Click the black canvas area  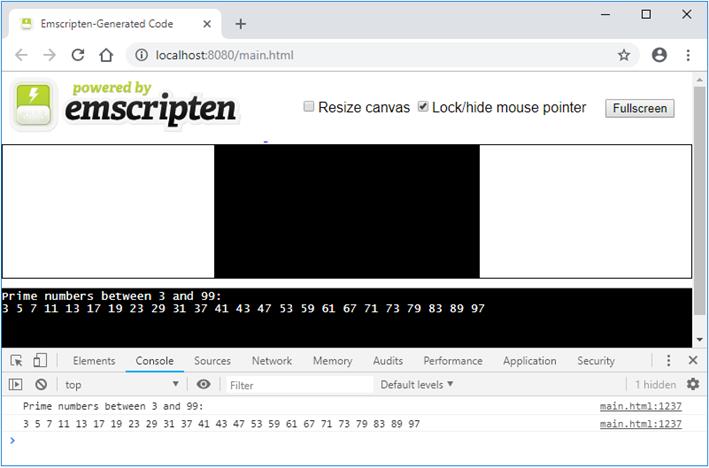click(x=347, y=211)
